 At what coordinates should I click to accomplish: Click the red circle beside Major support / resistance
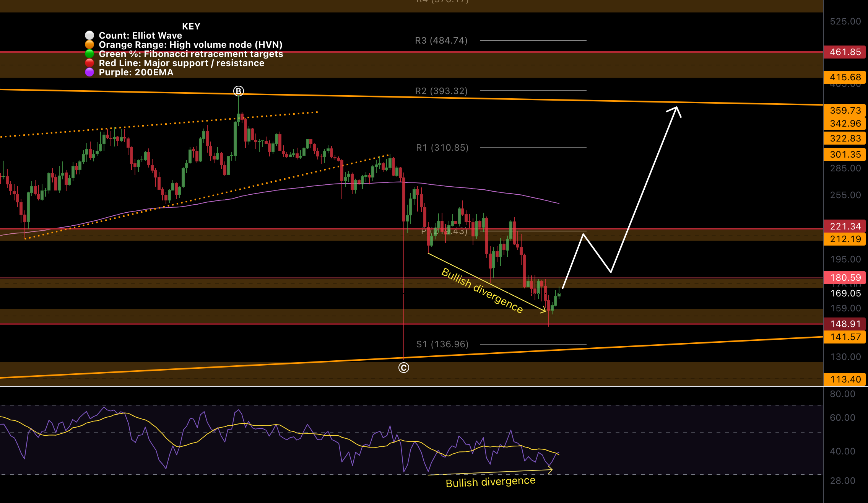89,63
